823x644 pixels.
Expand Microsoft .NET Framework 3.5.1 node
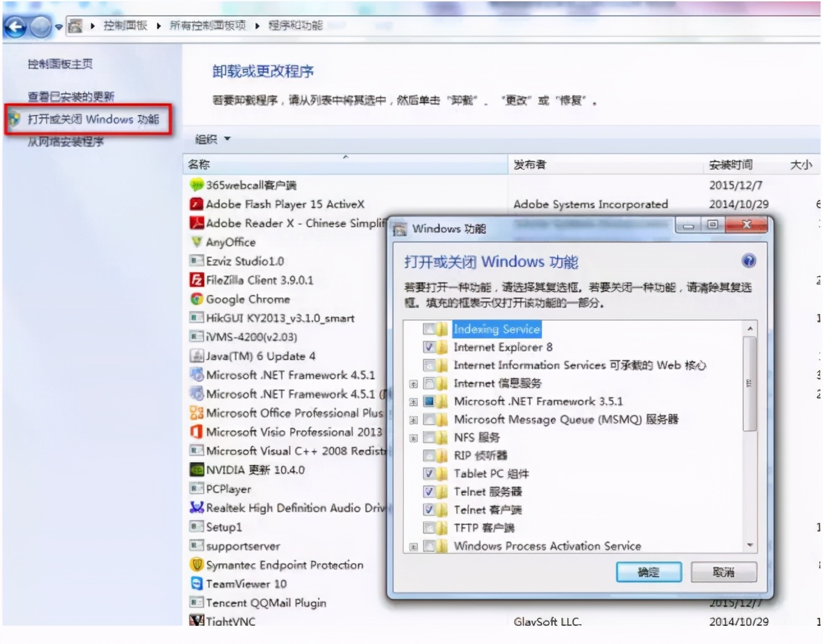(413, 402)
